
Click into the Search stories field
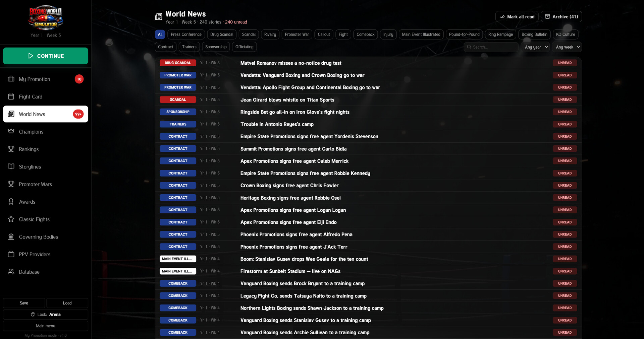point(491,47)
